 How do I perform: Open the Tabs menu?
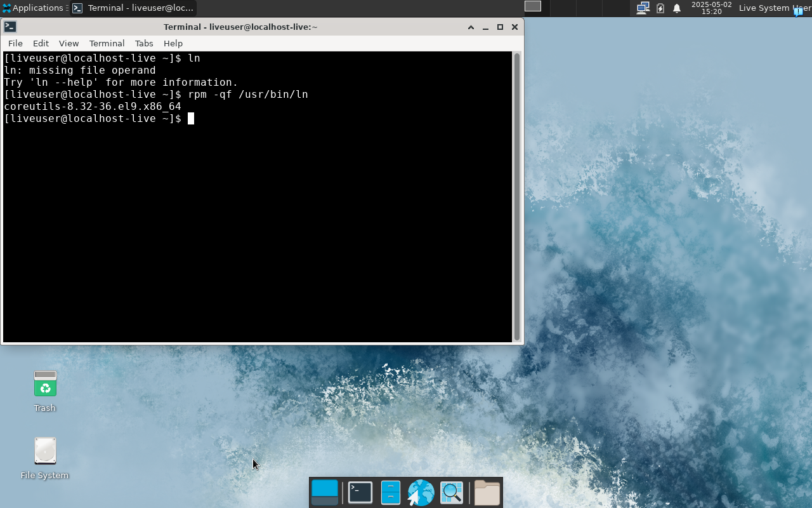tap(144, 43)
